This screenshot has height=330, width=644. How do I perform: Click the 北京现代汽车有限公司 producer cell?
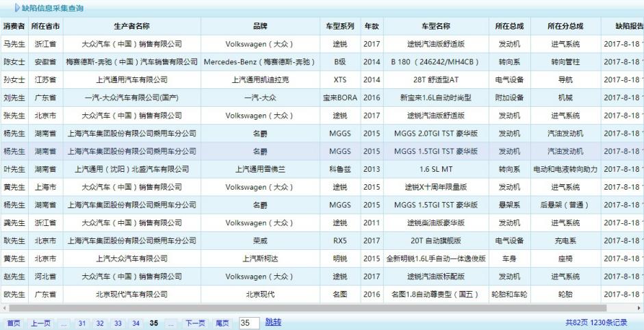[132, 294]
